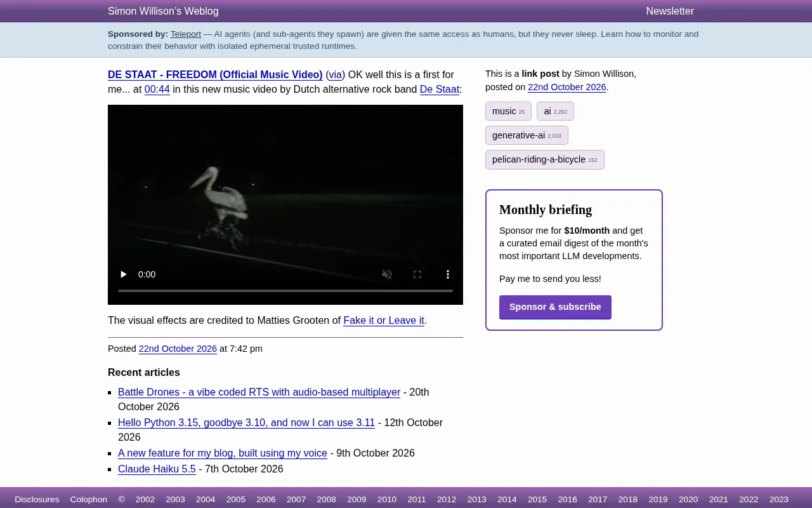Open the Battle Drones article

(259, 392)
